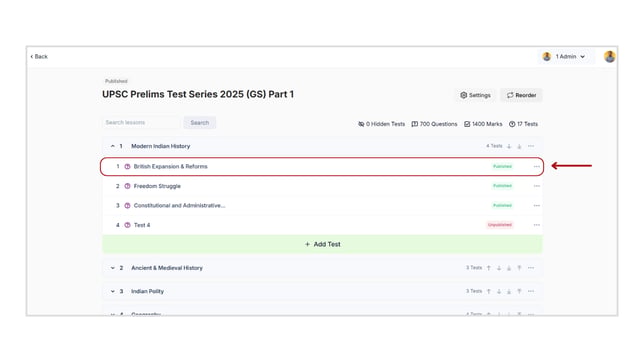Focus the Search lessons input field
This screenshot has height=362, width=644.
pyautogui.click(x=140, y=122)
